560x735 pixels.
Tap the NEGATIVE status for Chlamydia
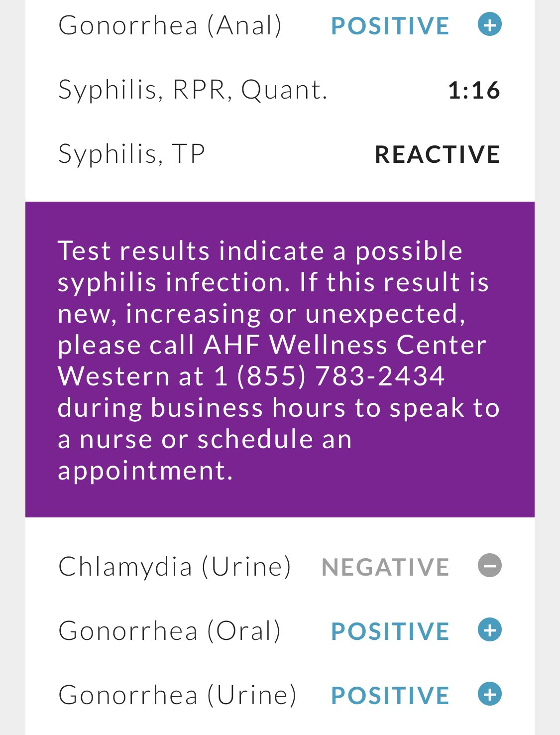pyautogui.click(x=385, y=567)
